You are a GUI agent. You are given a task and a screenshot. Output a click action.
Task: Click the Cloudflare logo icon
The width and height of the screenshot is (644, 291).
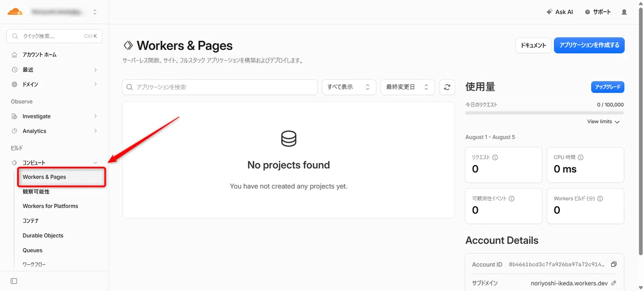(15, 11)
